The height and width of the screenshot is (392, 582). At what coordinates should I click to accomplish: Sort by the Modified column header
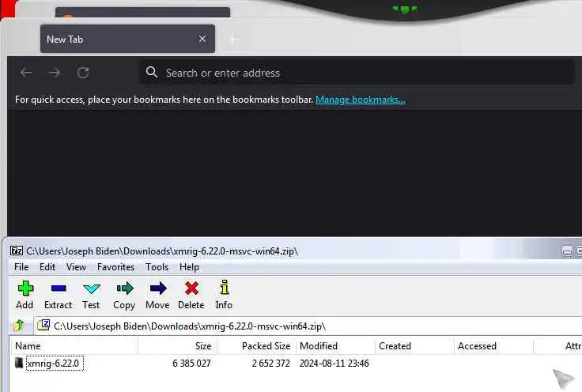[335, 346]
